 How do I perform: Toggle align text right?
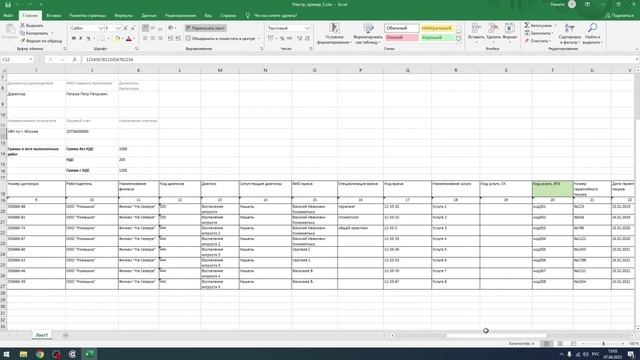[160, 38]
